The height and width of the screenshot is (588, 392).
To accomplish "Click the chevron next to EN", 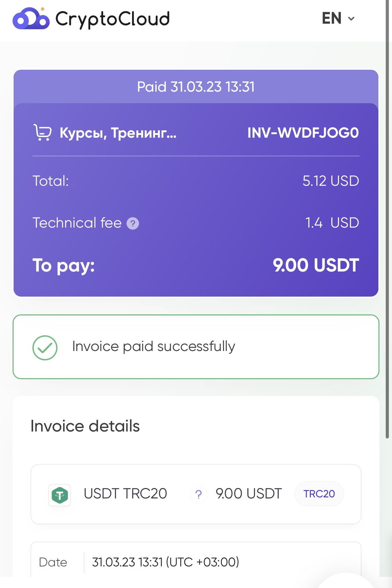I will point(351,19).
